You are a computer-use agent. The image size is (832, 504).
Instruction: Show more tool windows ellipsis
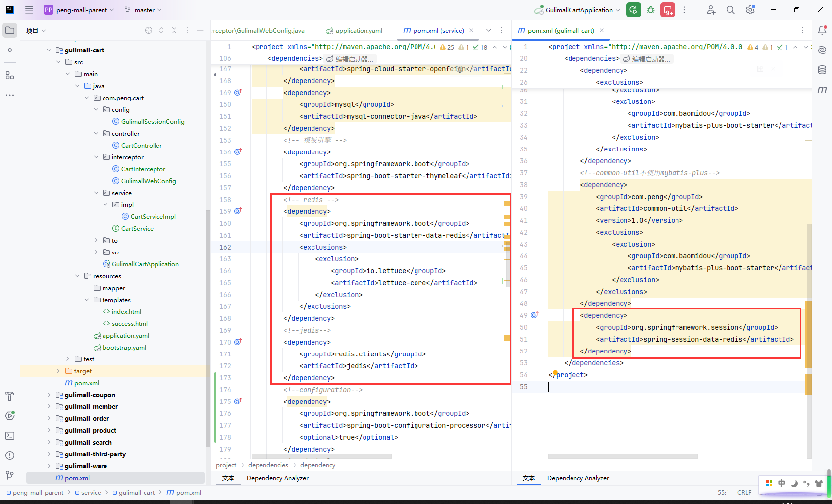click(x=10, y=95)
